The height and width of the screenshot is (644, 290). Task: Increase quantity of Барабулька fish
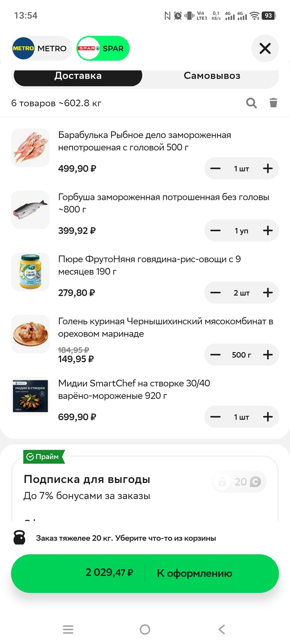(268, 168)
